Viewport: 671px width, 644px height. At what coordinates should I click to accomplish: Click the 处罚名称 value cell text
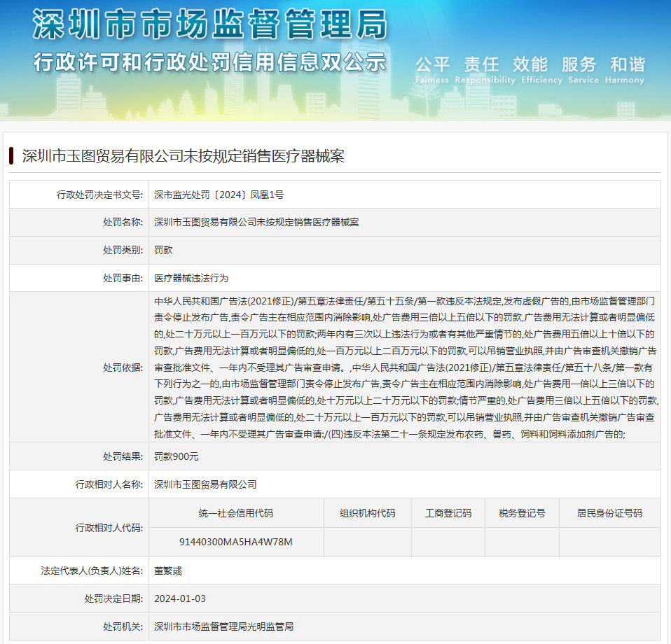click(256, 223)
